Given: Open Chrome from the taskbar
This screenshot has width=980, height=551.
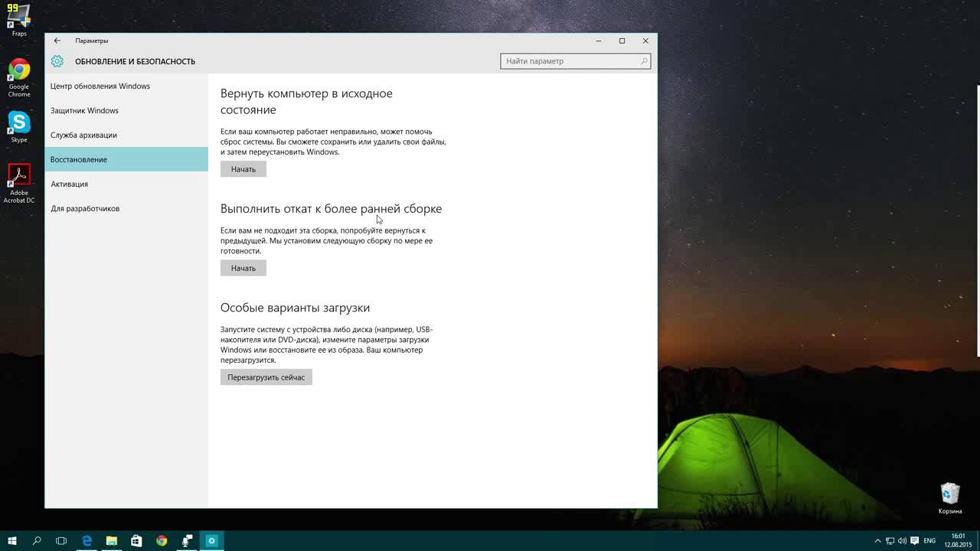Looking at the screenshot, I should pos(162,541).
